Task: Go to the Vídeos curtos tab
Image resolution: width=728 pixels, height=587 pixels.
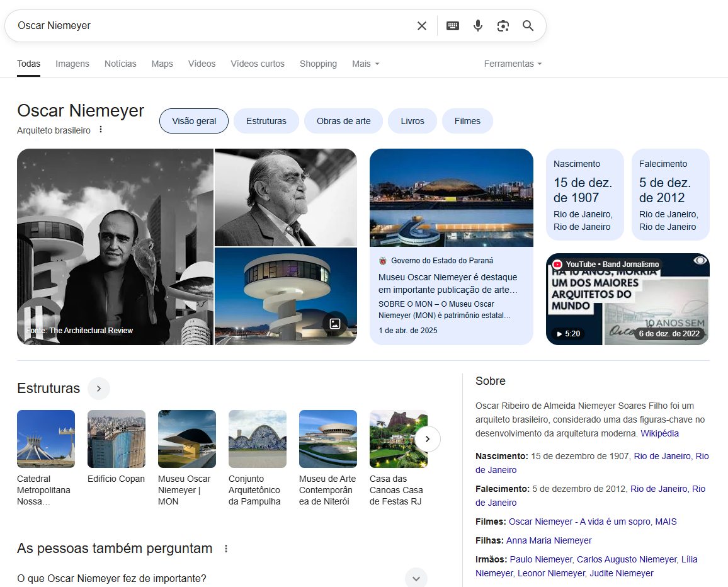Action: tap(258, 64)
